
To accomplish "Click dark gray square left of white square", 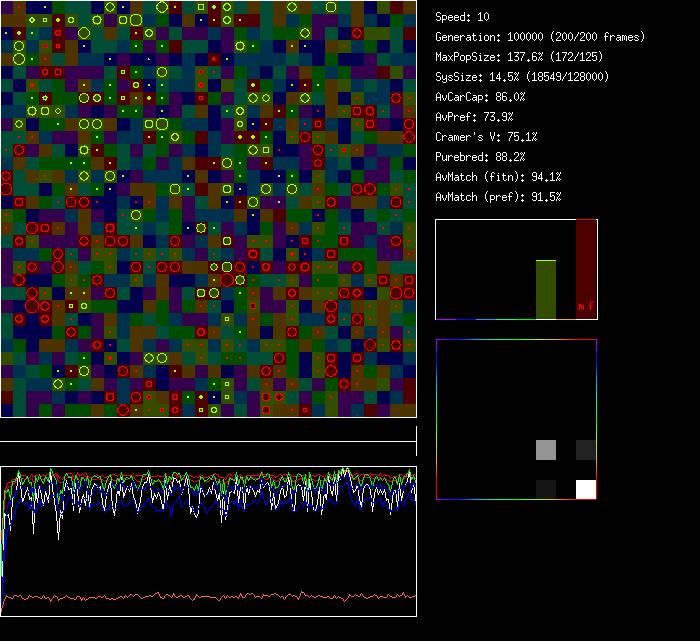I will point(546,489).
